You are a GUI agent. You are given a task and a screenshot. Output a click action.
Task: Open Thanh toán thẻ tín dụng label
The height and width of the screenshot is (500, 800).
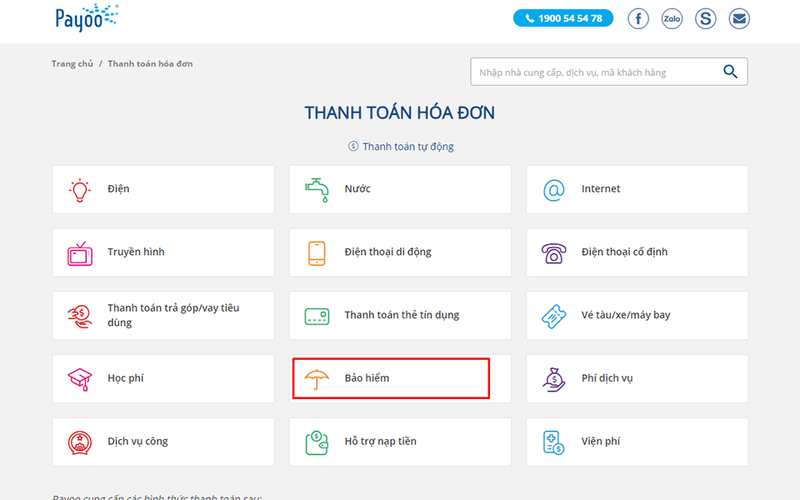[402, 315]
